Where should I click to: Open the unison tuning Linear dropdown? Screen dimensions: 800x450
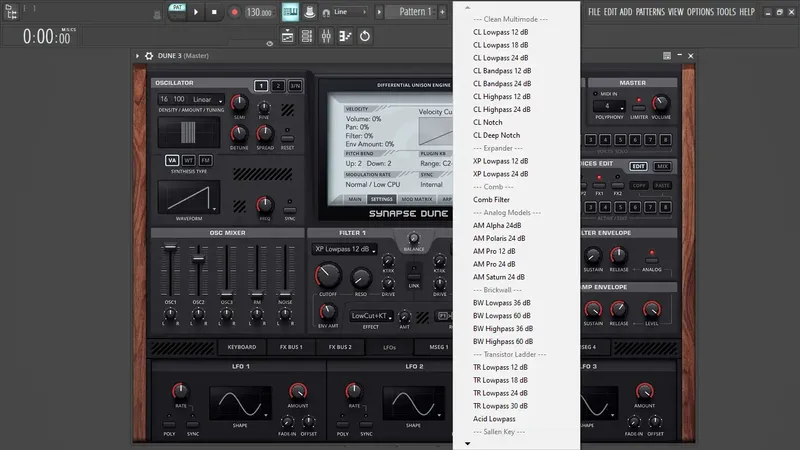point(207,99)
